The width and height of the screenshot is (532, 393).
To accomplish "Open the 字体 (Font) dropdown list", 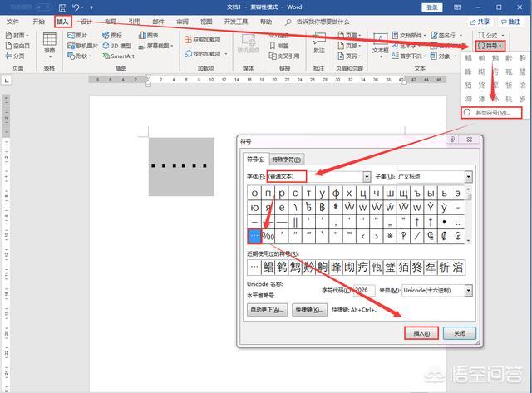I will [367, 177].
